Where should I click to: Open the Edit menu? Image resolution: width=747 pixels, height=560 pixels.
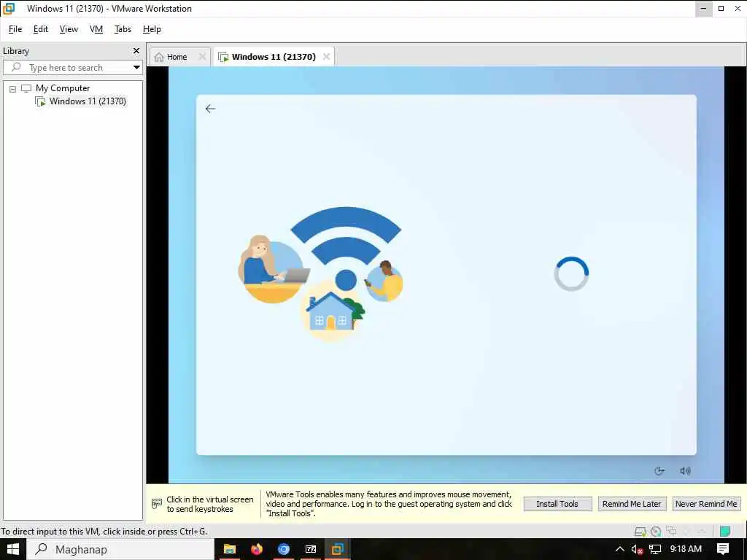41,29
